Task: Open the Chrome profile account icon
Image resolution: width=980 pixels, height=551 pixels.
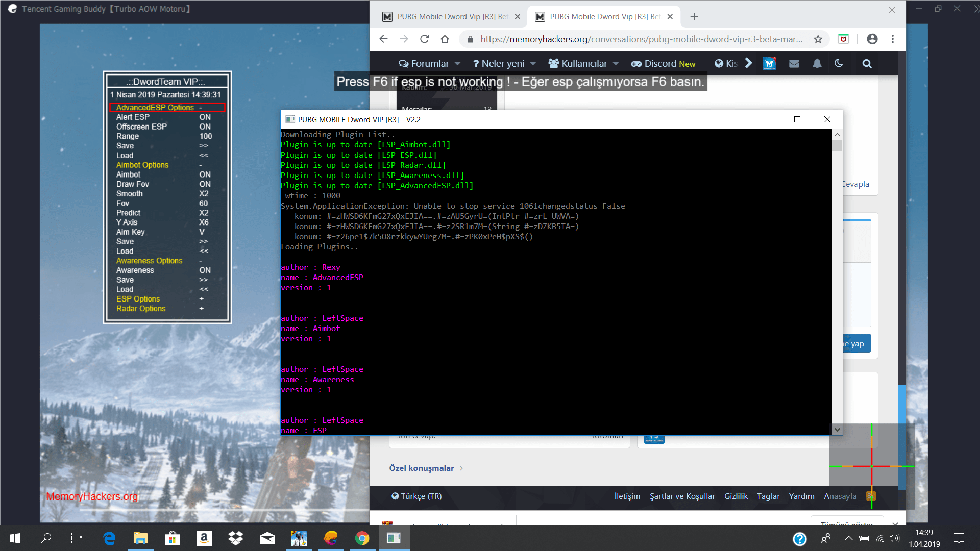Action: click(872, 39)
